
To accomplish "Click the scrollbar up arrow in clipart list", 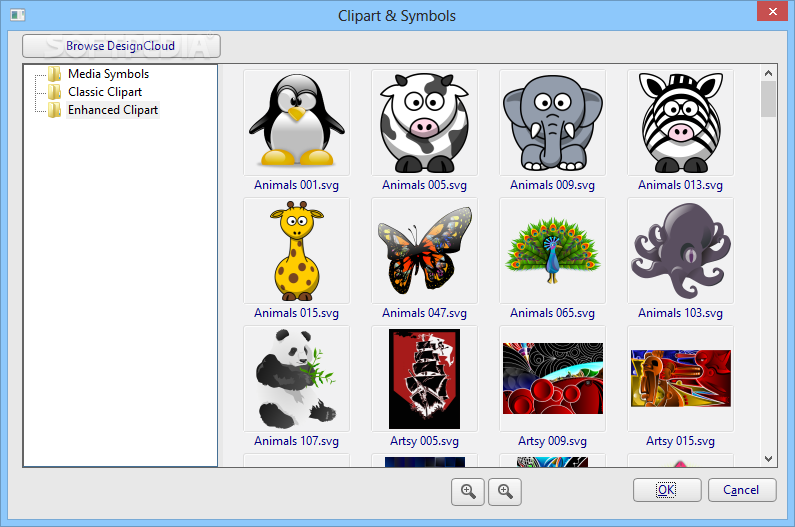I will tap(769, 73).
